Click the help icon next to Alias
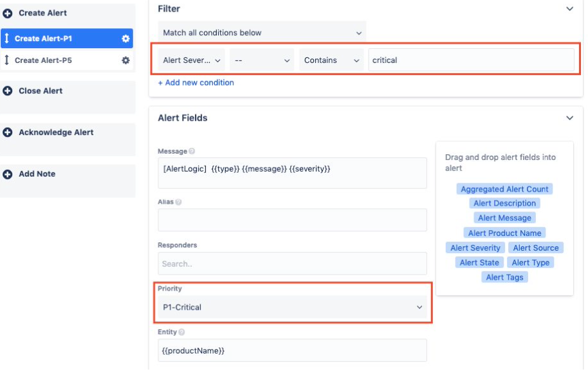 click(178, 202)
